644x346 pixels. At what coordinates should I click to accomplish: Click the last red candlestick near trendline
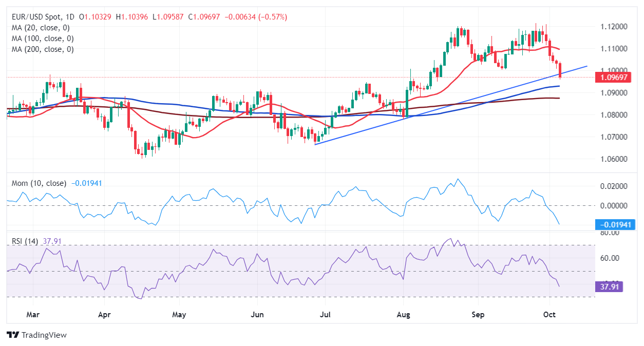560,71
